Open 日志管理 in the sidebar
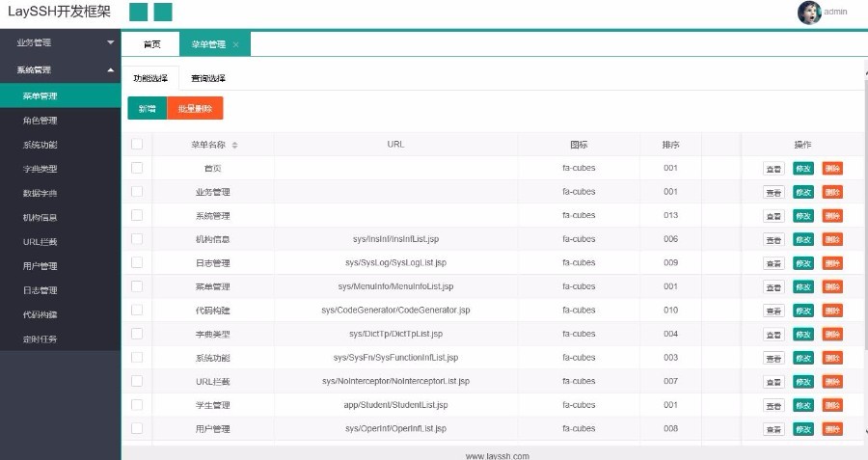Image resolution: width=868 pixels, height=460 pixels. [x=61, y=290]
